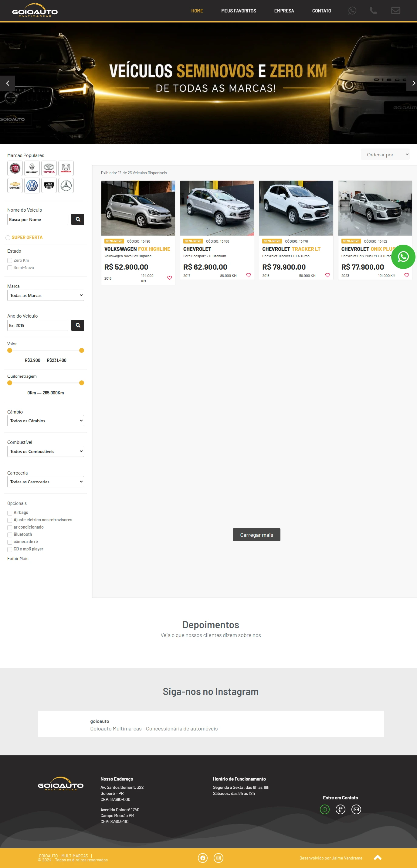Check the câmera de ré option
Viewport: 417px width, 868px height.
pyautogui.click(x=10, y=542)
